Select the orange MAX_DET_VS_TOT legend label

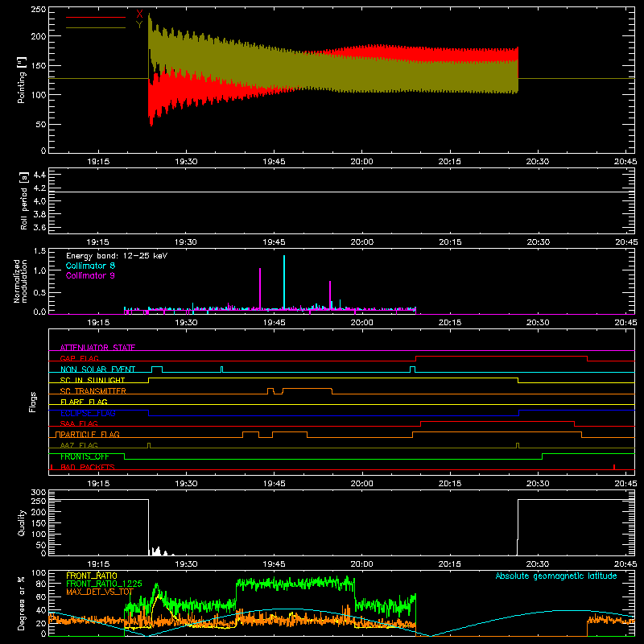[100, 592]
